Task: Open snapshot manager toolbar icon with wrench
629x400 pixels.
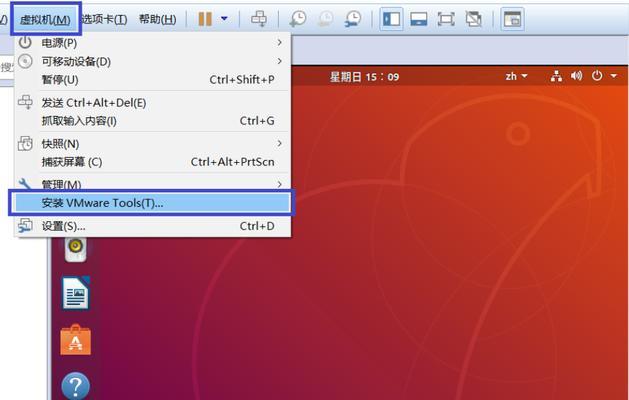Action: point(353,18)
